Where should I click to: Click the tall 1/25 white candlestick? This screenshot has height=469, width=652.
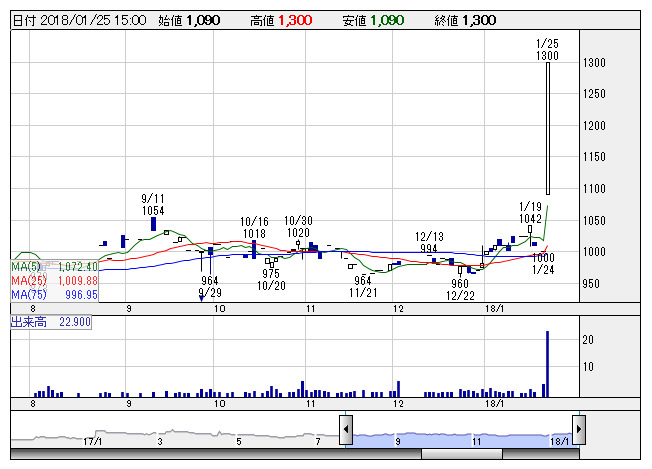[x=548, y=130]
